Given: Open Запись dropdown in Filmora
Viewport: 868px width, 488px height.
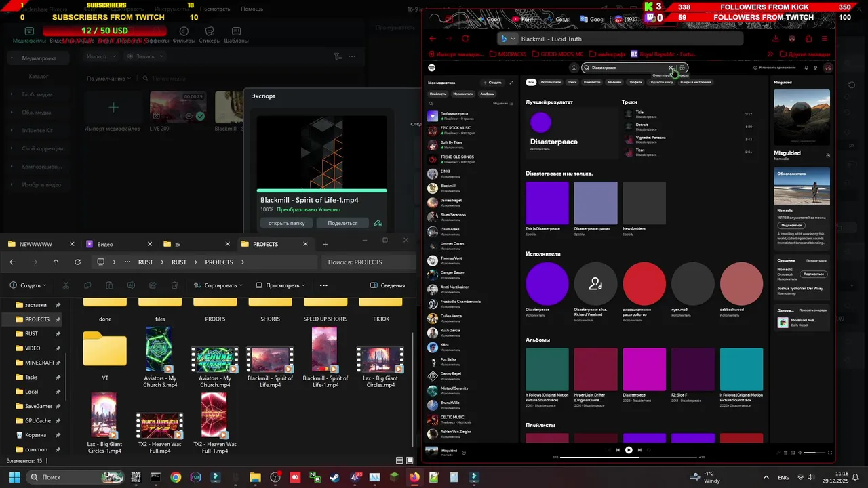Looking at the screenshot, I should 144,56.
